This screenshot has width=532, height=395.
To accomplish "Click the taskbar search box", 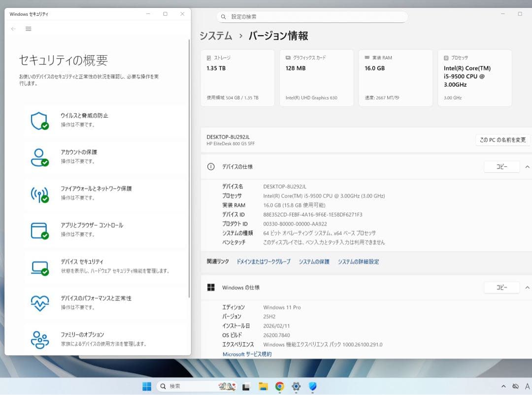I will (197, 386).
